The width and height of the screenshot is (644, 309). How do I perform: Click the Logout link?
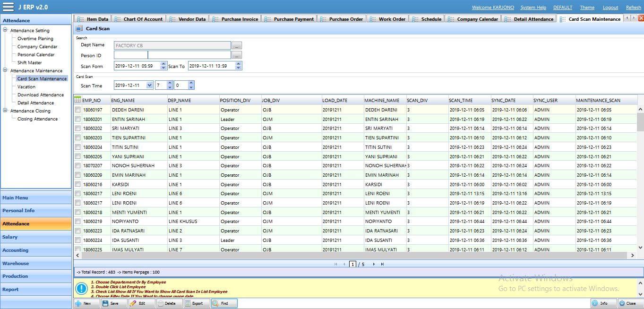610,8
